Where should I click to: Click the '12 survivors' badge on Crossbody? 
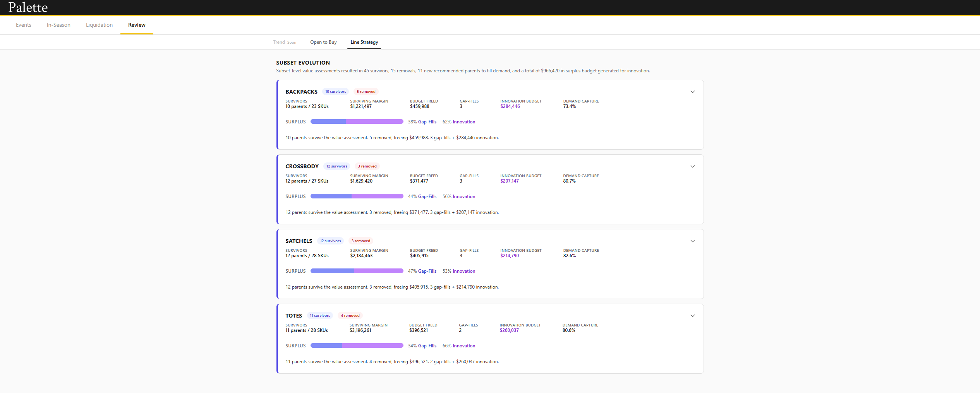click(336, 166)
